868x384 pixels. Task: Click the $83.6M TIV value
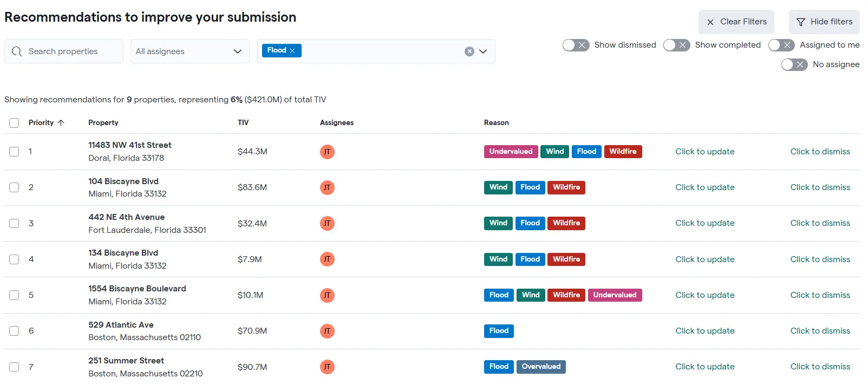click(x=252, y=187)
